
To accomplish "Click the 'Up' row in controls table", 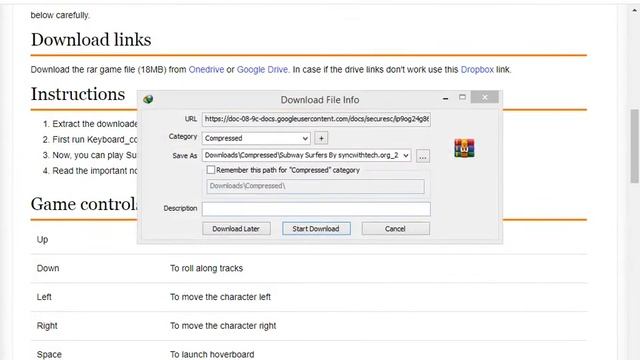I will [309, 240].
